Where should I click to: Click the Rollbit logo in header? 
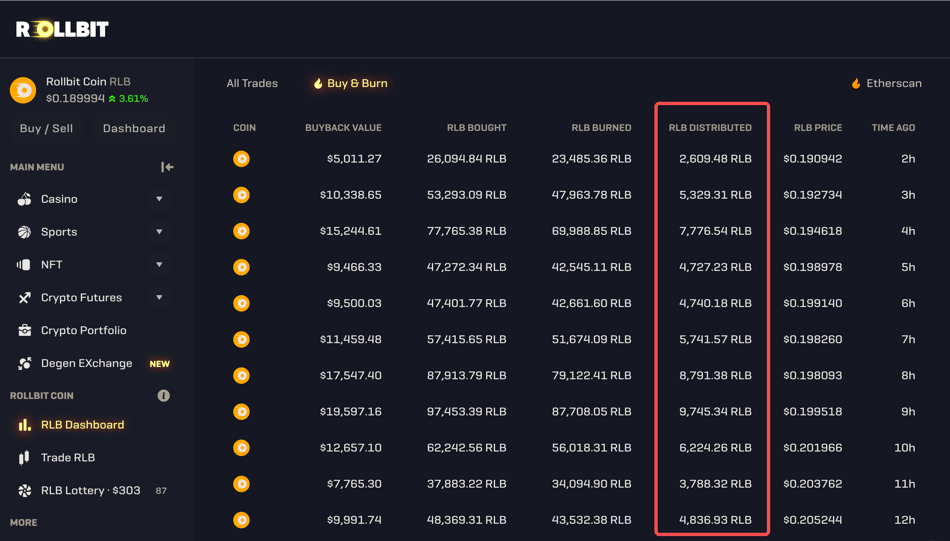(x=62, y=29)
